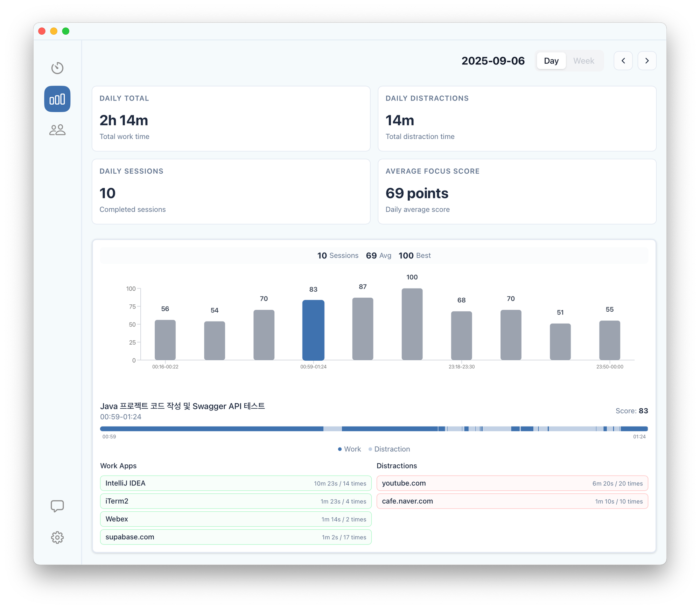The width and height of the screenshot is (700, 609).
Task: Open the feedback chat bubble icon
Action: click(x=57, y=506)
